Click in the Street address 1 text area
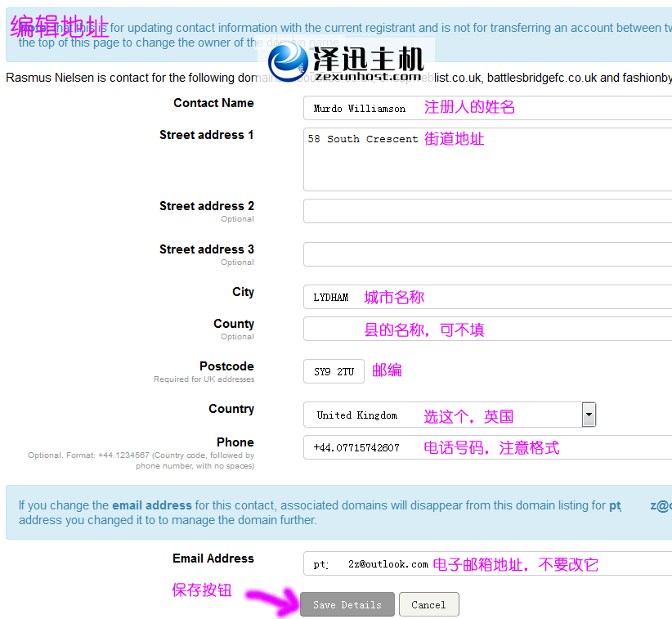 click(x=487, y=159)
